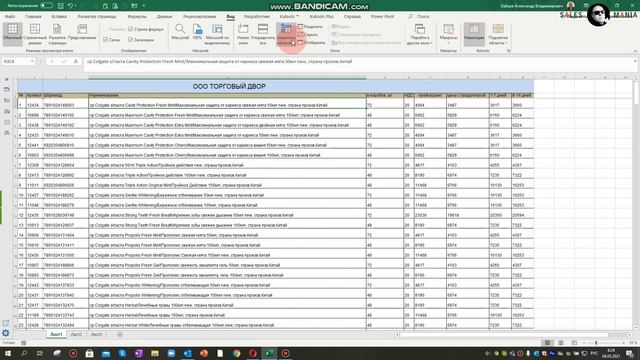The image size is (640, 360).
Task: Open the Данные ribbon tab
Action: [x=164, y=16]
